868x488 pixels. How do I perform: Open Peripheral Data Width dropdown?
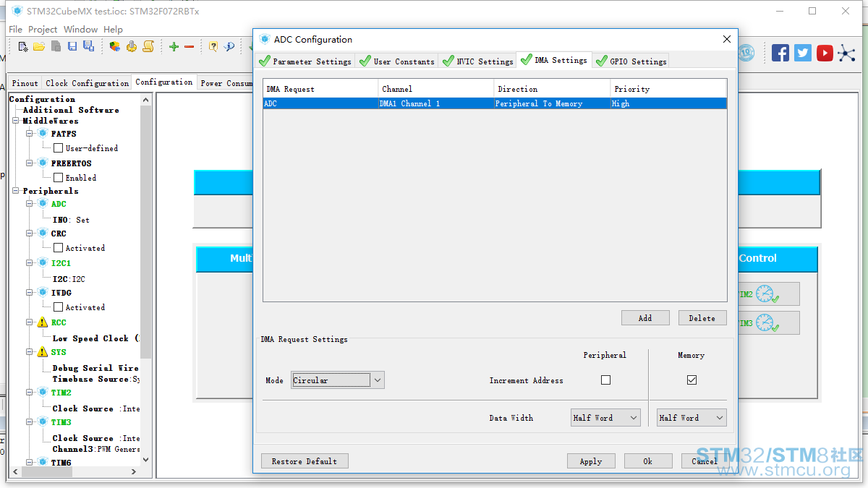pos(606,417)
